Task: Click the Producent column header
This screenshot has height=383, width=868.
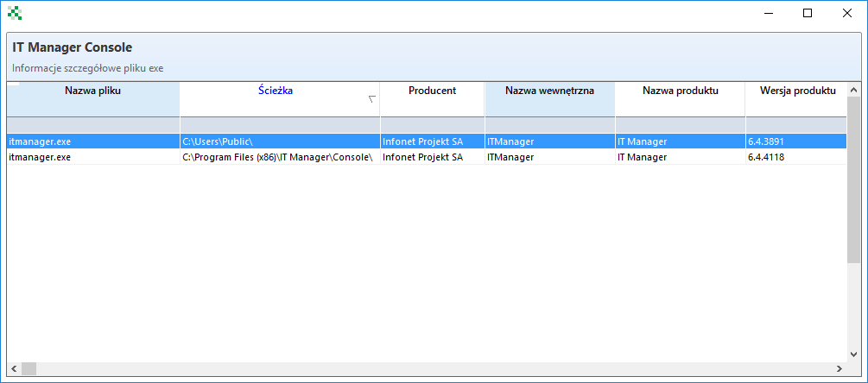Action: click(433, 99)
